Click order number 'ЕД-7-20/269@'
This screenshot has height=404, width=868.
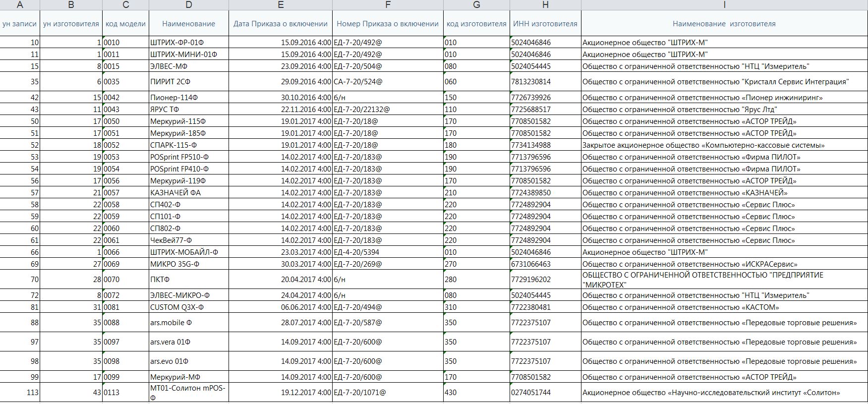click(x=388, y=264)
